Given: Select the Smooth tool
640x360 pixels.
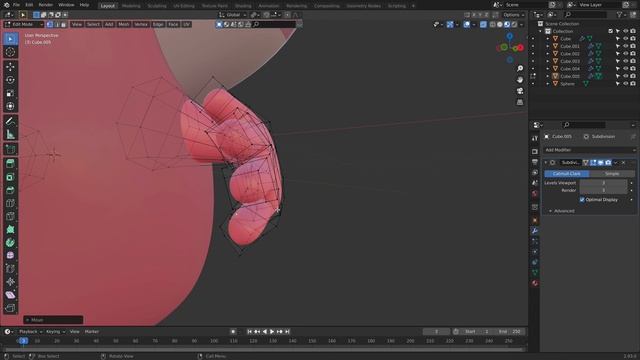Looking at the screenshot, I should click(x=10, y=255).
